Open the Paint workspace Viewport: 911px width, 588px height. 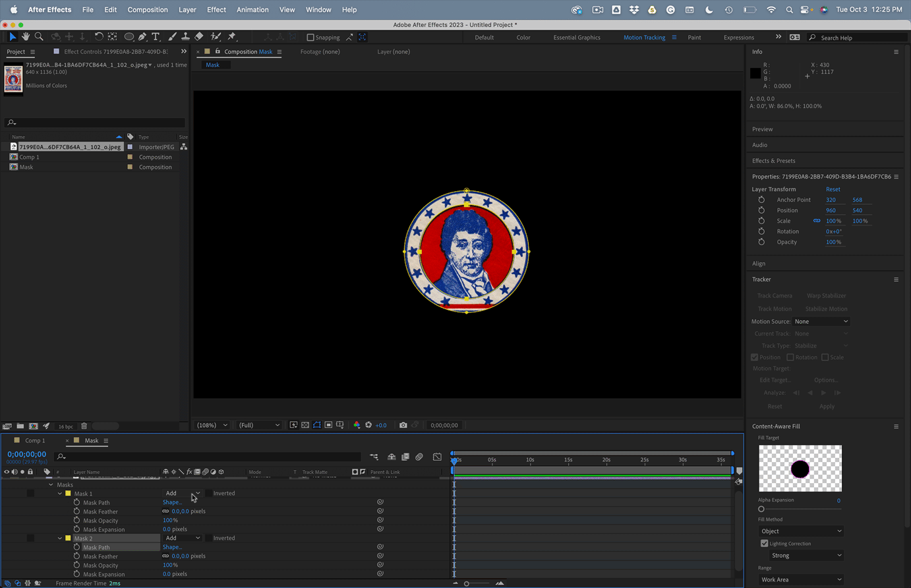click(x=694, y=38)
